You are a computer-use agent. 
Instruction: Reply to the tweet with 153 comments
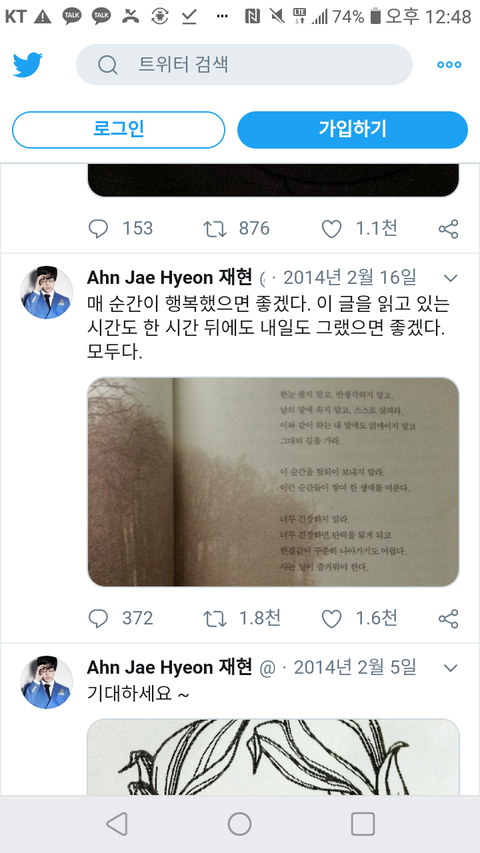98,228
